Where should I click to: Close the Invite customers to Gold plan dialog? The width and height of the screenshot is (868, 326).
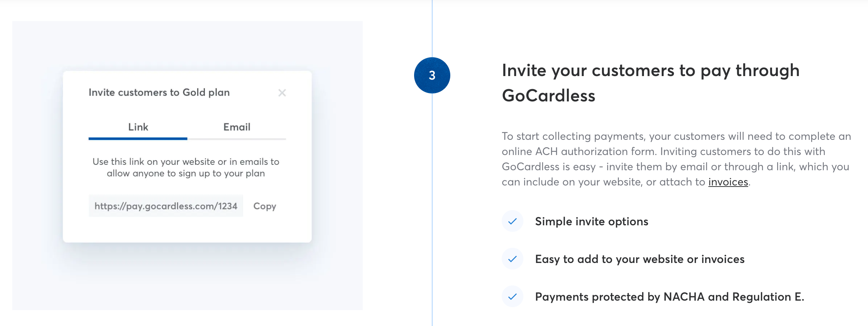coord(282,93)
